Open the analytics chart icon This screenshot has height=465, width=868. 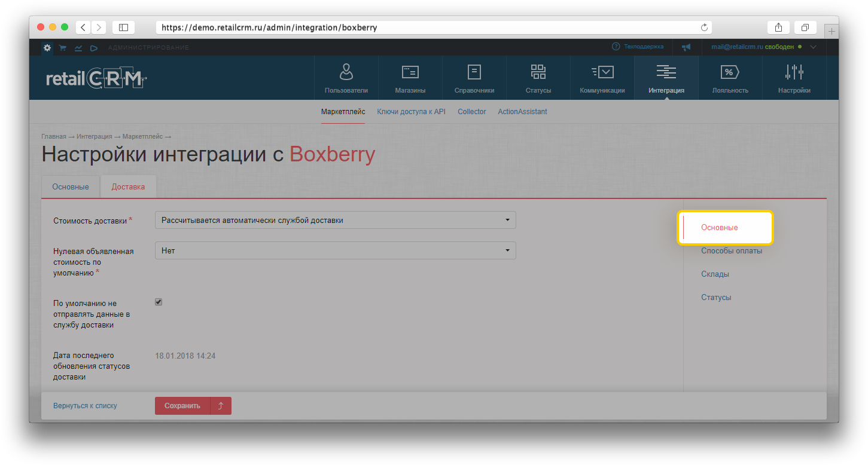(x=78, y=48)
